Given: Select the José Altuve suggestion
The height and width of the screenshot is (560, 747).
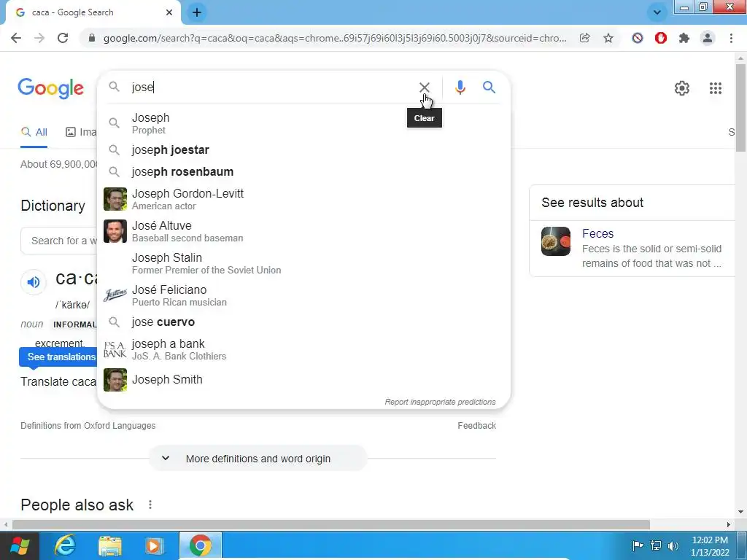Looking at the screenshot, I should click(x=303, y=231).
